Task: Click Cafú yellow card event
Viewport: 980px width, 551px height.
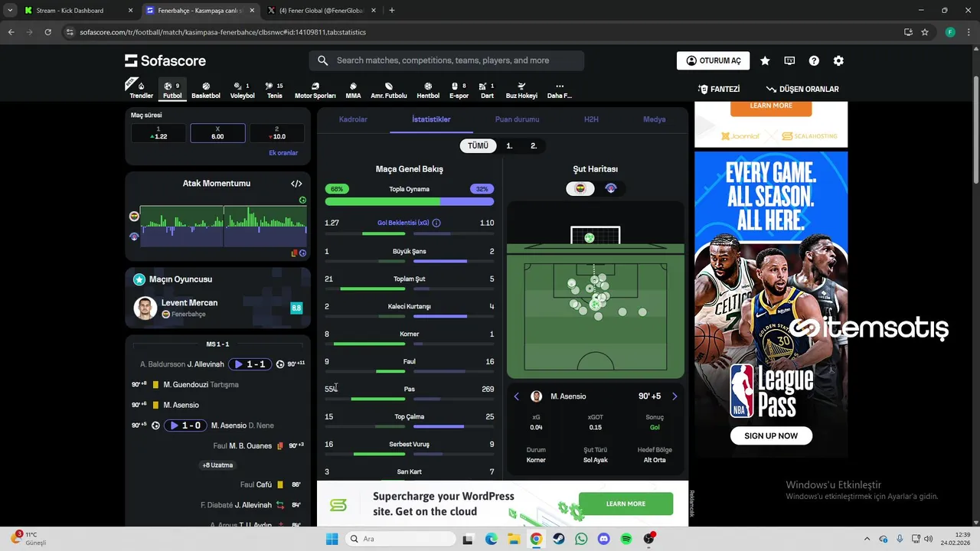Action: coord(217,484)
